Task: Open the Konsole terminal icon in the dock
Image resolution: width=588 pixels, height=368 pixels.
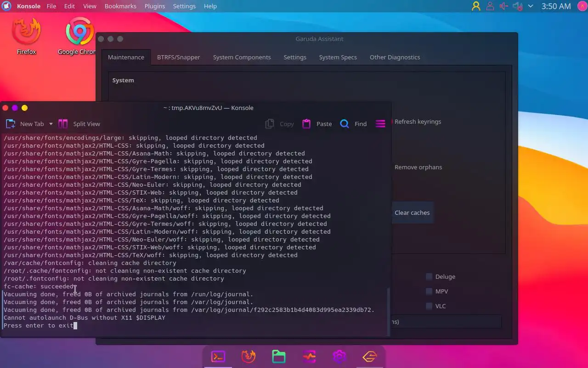Action: coord(218,356)
